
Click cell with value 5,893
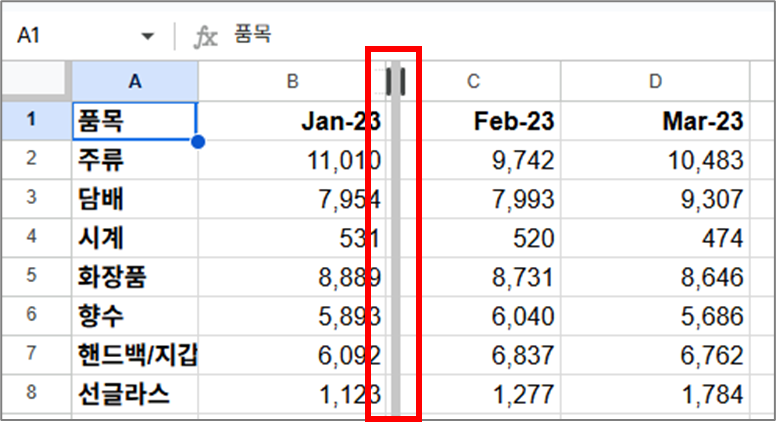[x=292, y=316]
